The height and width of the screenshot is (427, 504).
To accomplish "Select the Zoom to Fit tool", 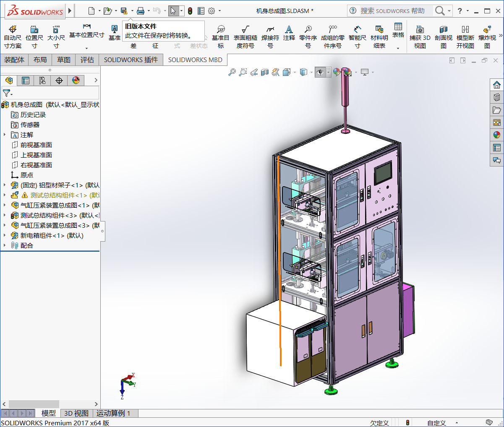I will tap(232, 72).
